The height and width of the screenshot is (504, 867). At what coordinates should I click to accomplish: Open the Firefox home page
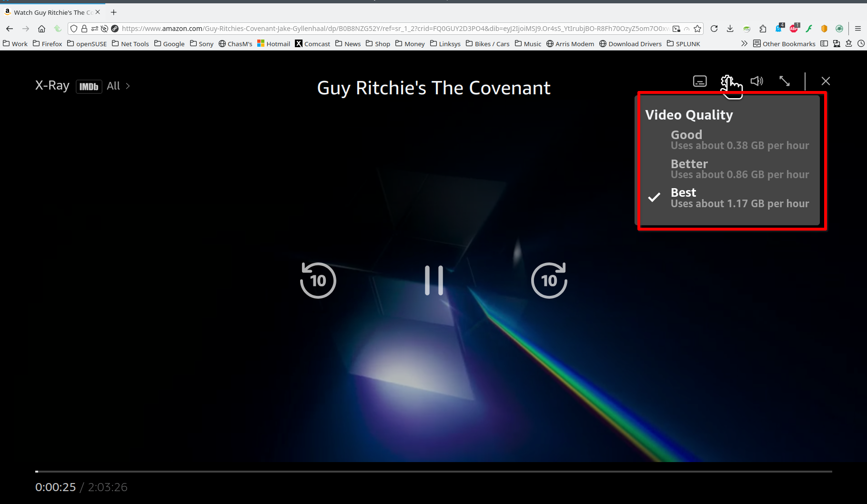[x=42, y=29]
